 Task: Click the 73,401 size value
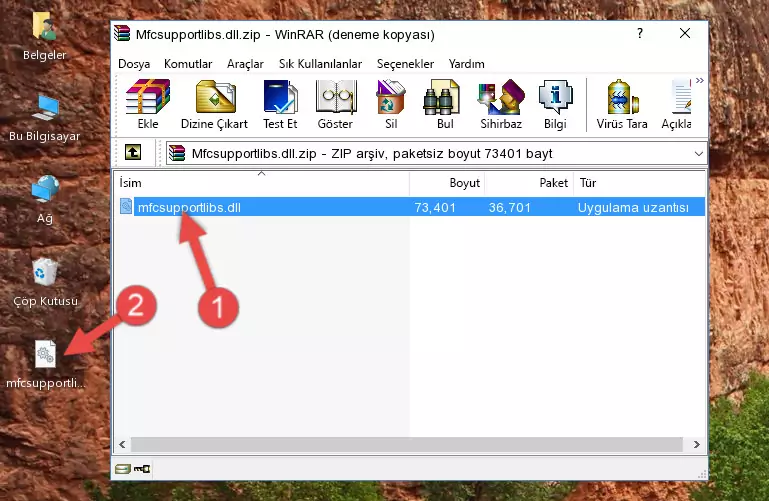click(435, 207)
